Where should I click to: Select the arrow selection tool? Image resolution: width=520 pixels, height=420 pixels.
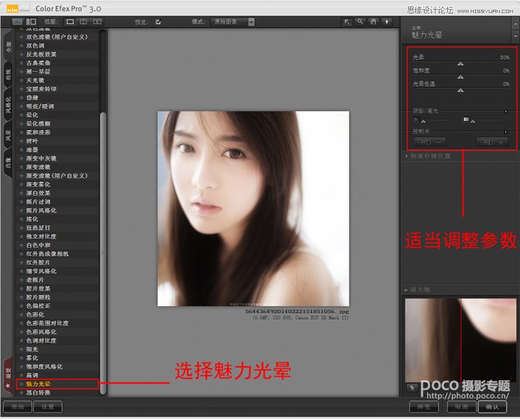[x=347, y=21]
